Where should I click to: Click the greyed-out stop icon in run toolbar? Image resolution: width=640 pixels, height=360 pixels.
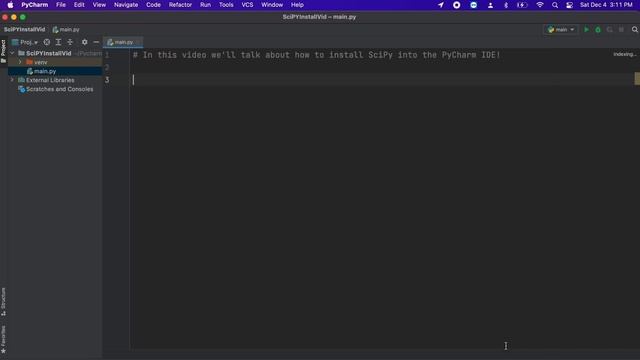(x=621, y=29)
